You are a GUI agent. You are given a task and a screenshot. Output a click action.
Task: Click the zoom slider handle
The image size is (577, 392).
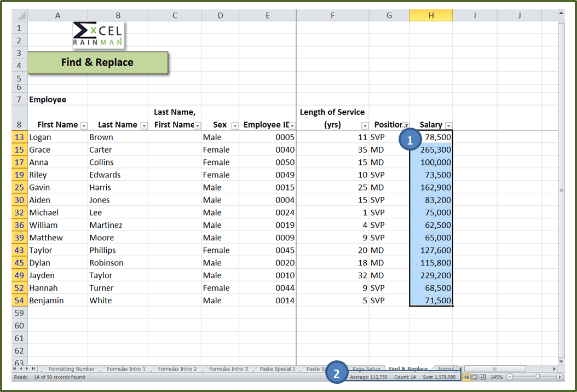(538, 377)
